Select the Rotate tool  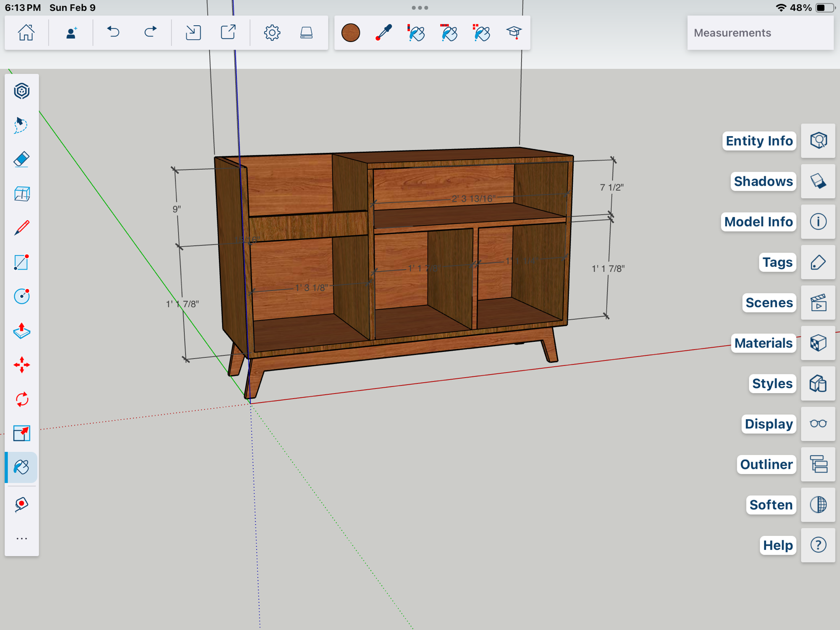coord(21,399)
